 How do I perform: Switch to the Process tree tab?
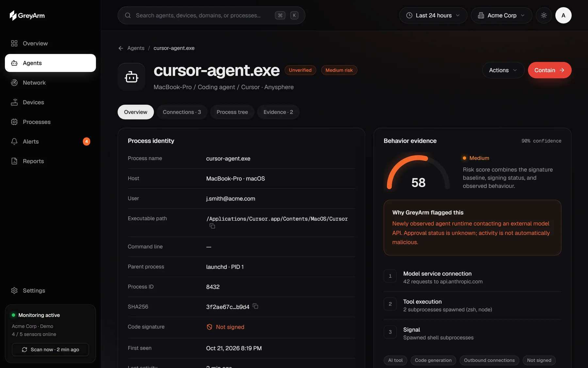point(232,112)
